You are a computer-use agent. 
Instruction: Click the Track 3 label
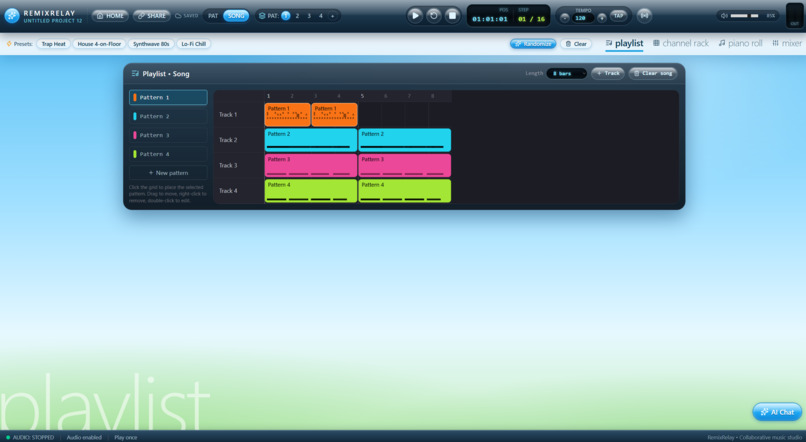[x=228, y=165]
